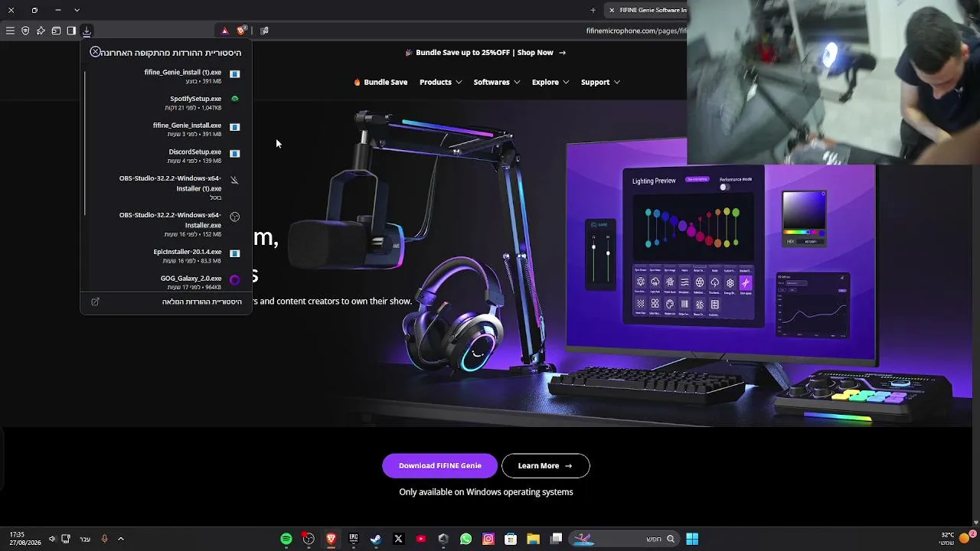Click the file icon beside DiscordSetup.exe
This screenshot has height=551, width=980.
click(235, 154)
